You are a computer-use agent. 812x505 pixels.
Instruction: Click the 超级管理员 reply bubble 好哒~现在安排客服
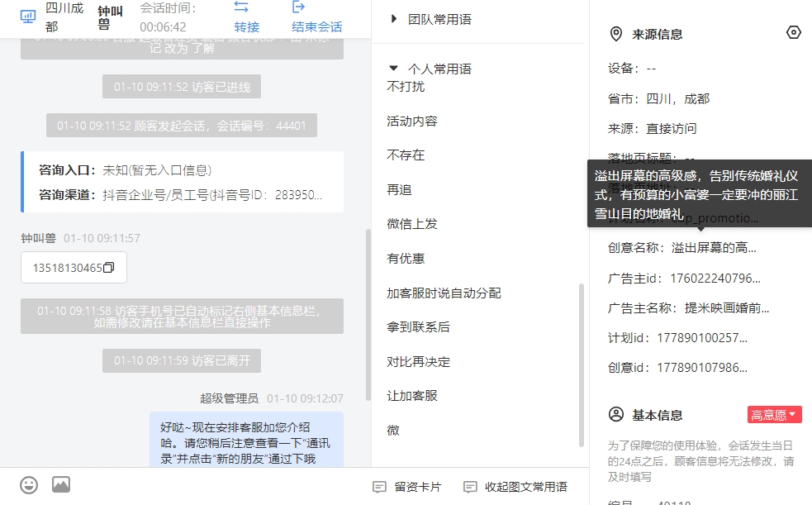246,441
